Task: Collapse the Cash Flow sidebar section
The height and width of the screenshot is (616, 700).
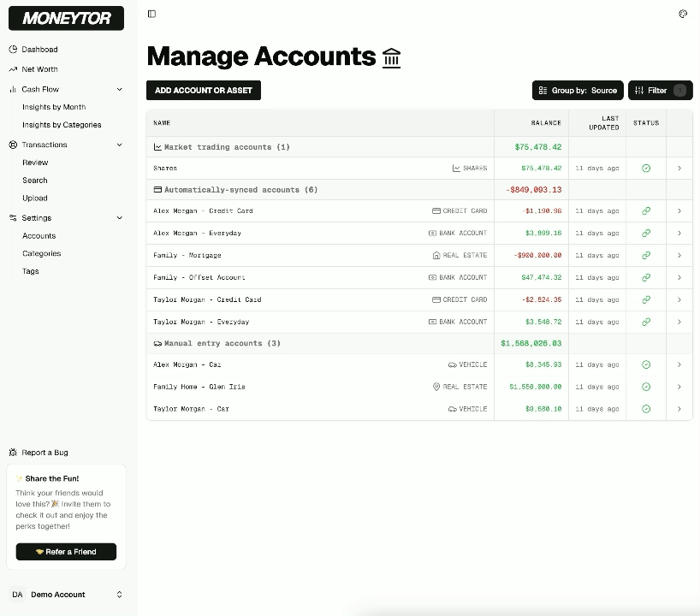Action: click(121, 88)
